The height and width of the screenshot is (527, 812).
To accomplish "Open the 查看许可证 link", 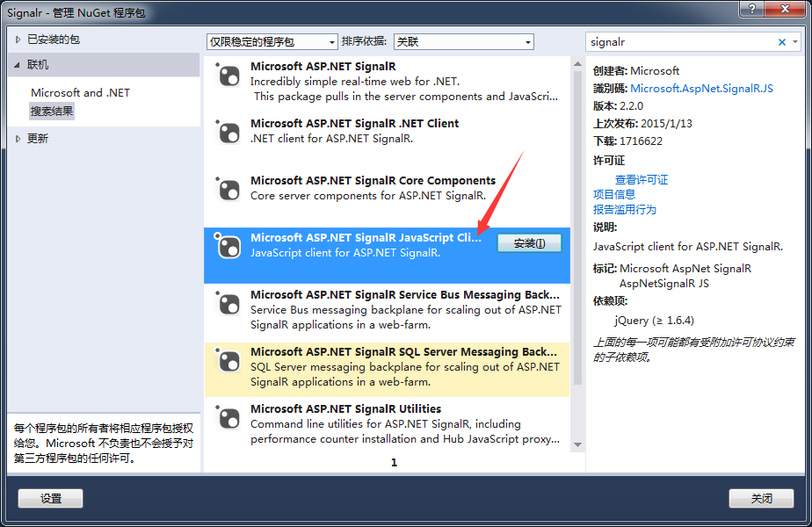I will point(642,180).
